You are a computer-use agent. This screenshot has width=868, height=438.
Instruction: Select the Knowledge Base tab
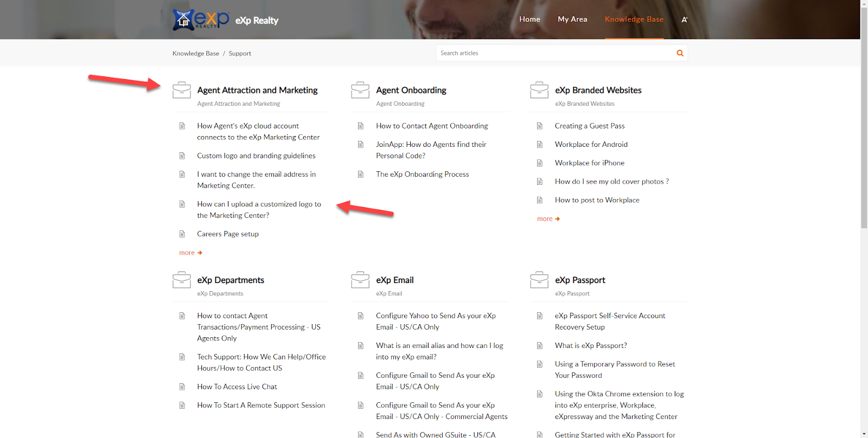tap(634, 19)
